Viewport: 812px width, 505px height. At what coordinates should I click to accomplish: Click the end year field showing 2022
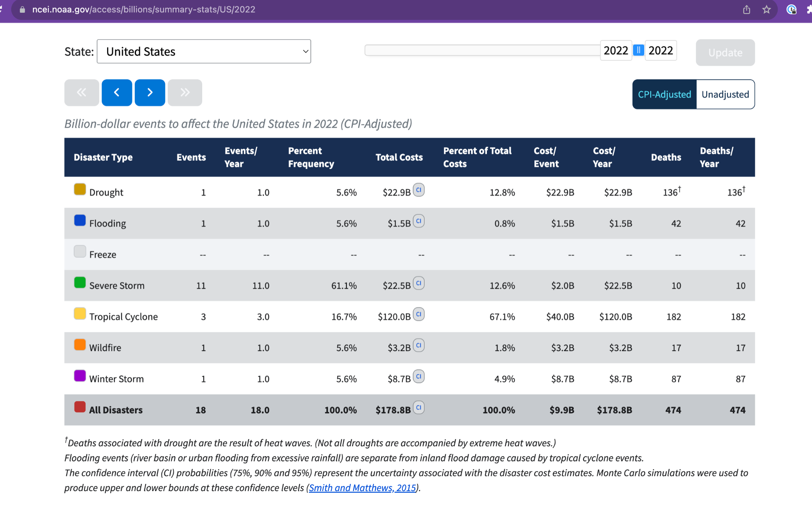661,51
